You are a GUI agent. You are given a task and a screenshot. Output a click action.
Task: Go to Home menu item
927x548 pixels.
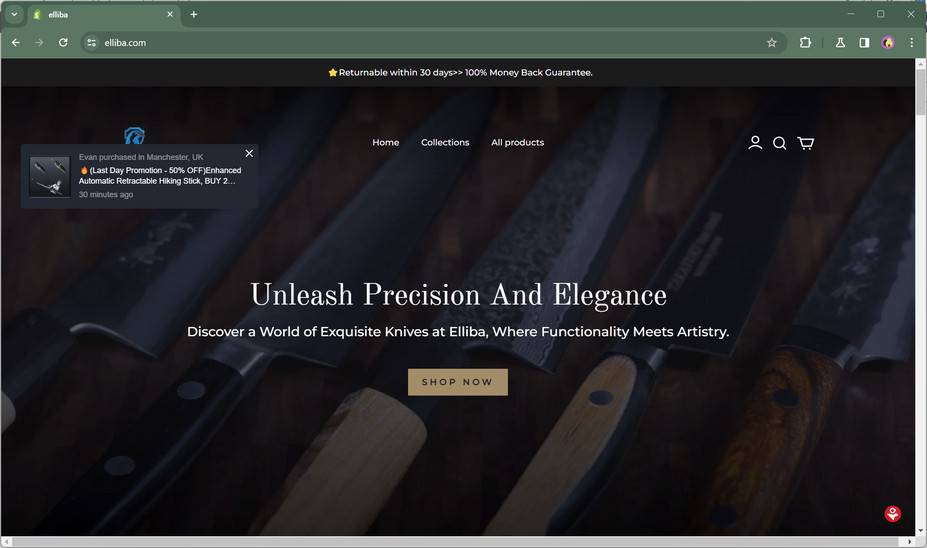coord(385,142)
